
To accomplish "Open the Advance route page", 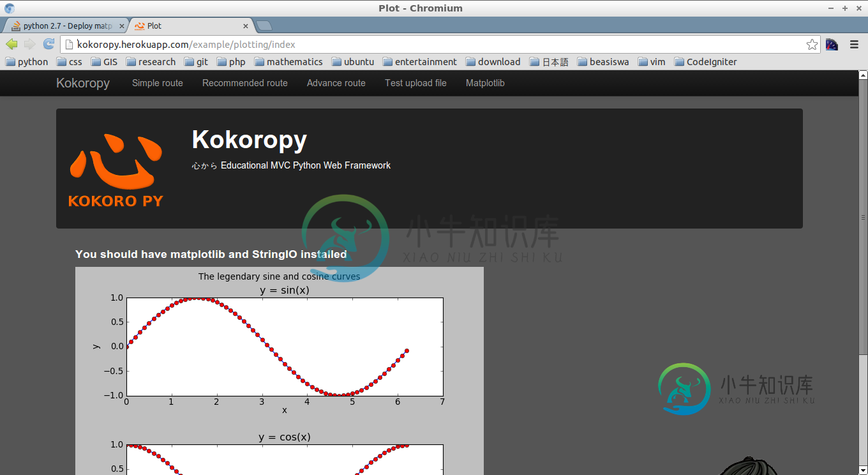I will pos(336,83).
